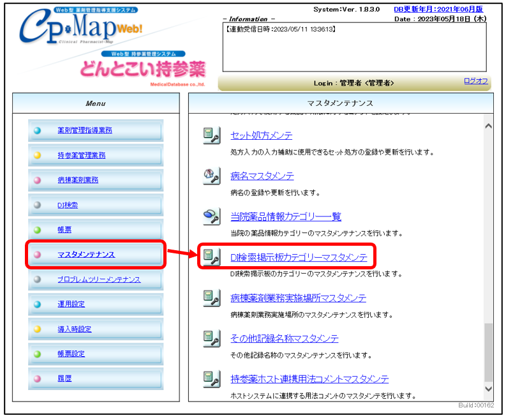The image size is (506, 420).
Task: Click the icon next to その他記録名称マスタメンテ
Action: pos(211,338)
